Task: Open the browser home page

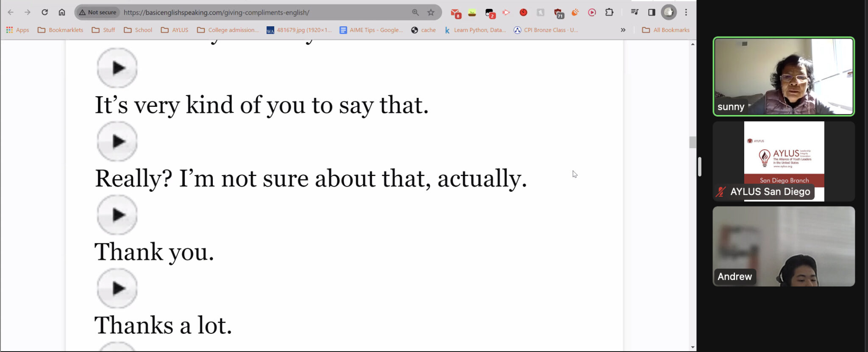Action: (62, 12)
